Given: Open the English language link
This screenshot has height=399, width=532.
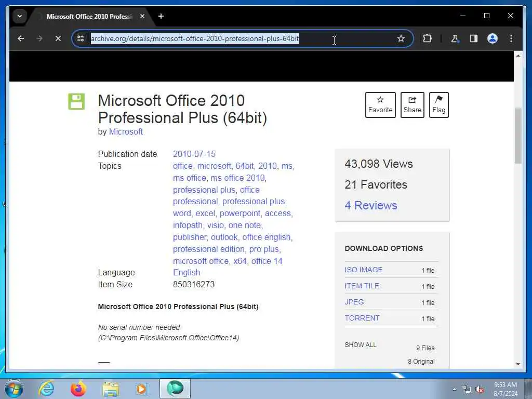Looking at the screenshot, I should pos(187,272).
